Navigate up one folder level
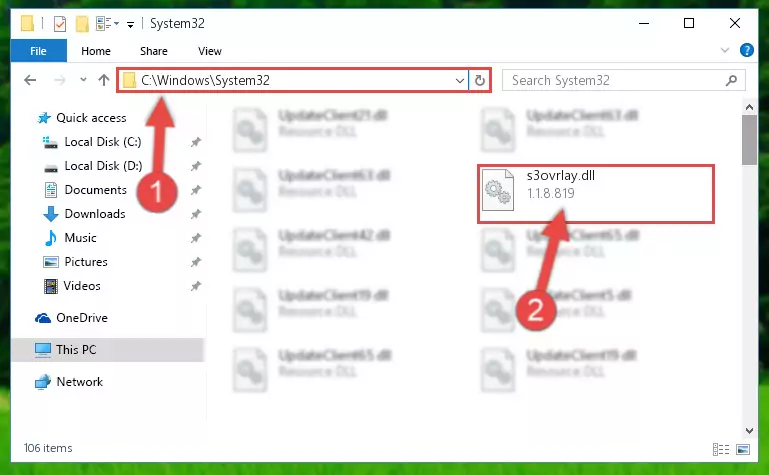Image resolution: width=769 pixels, height=475 pixels. point(103,80)
